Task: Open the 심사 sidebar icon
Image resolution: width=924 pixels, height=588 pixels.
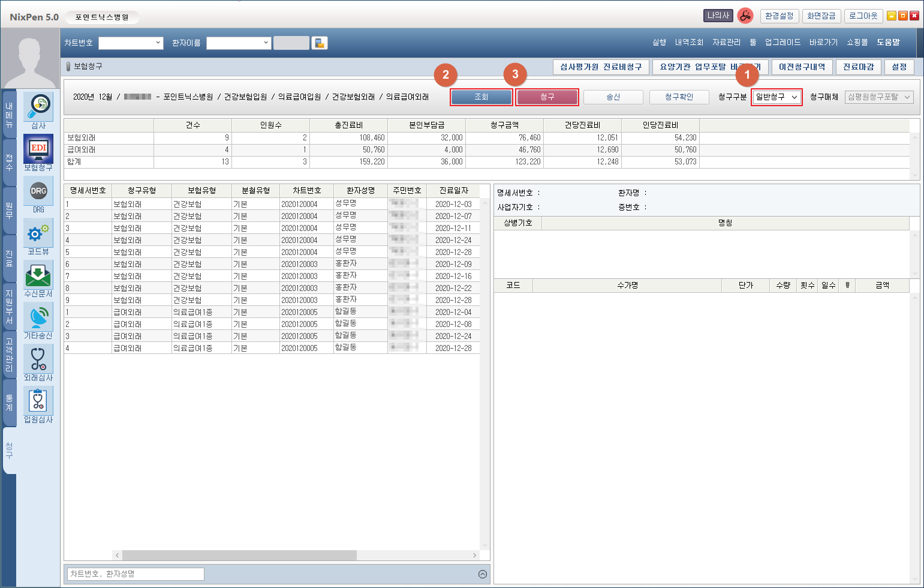Action: pyautogui.click(x=38, y=107)
